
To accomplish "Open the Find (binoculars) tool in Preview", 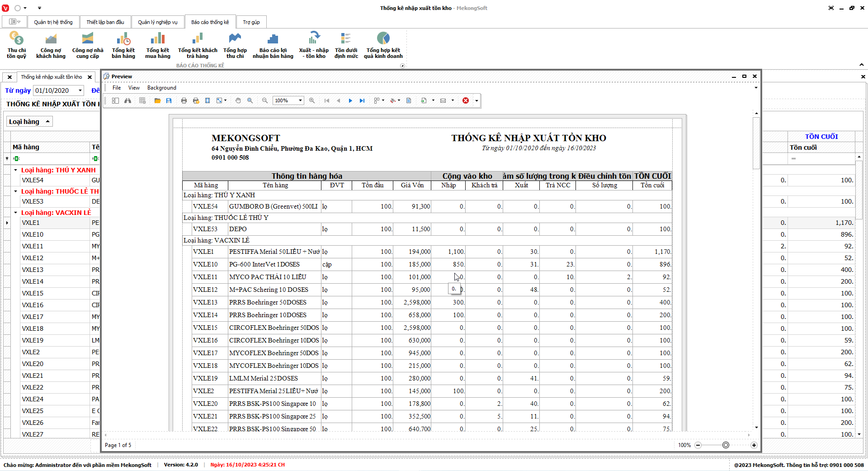I will coord(128,100).
